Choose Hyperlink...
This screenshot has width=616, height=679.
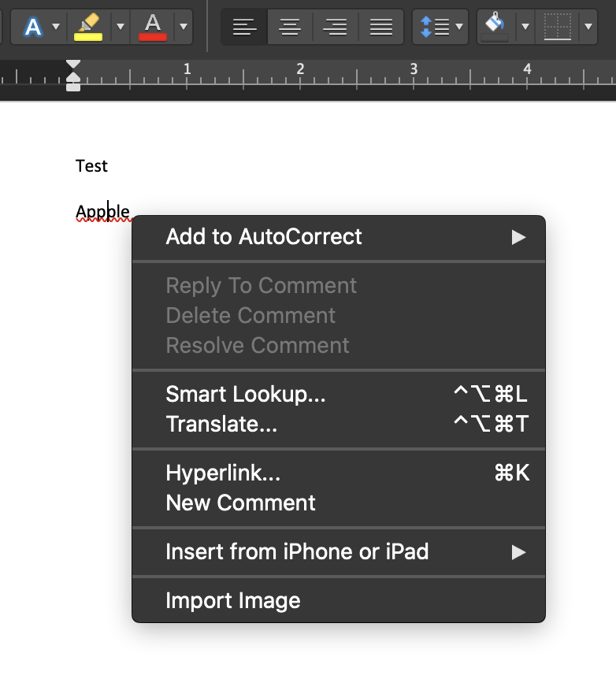(x=338, y=473)
